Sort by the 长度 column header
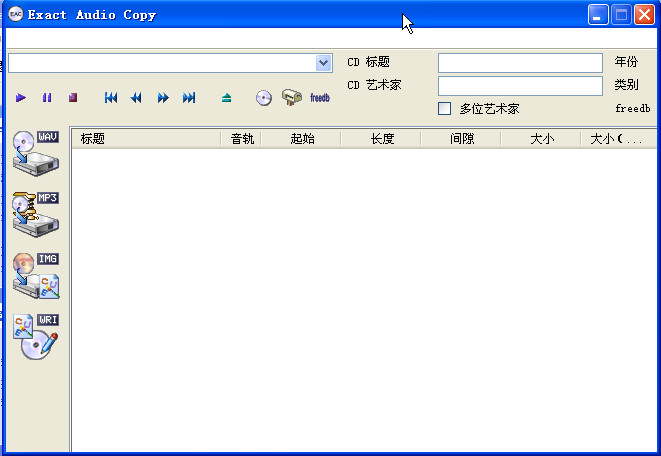 [x=381, y=139]
